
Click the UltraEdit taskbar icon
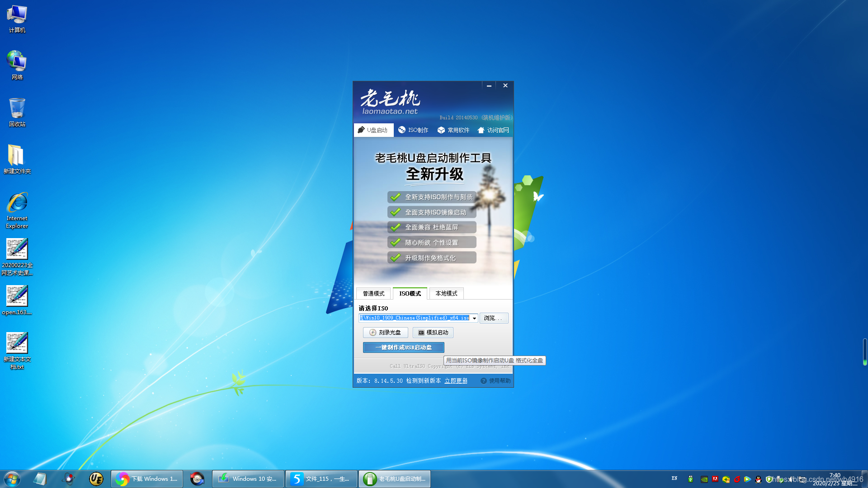[96, 479]
